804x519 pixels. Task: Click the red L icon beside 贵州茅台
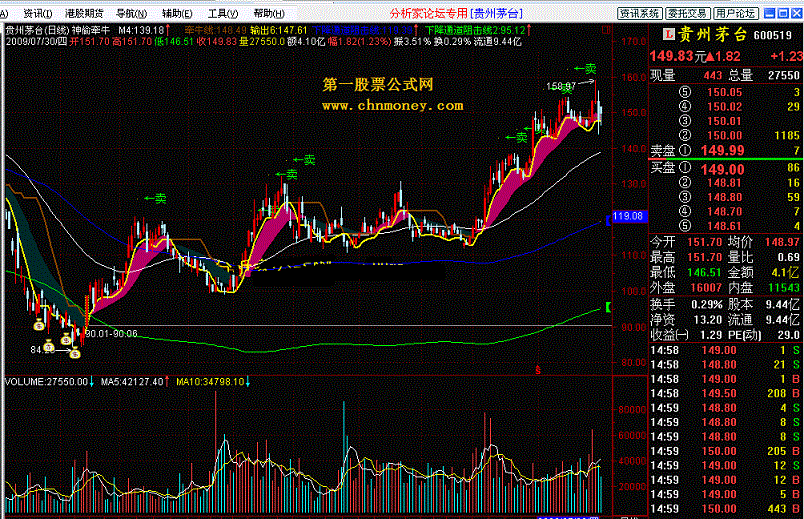669,34
